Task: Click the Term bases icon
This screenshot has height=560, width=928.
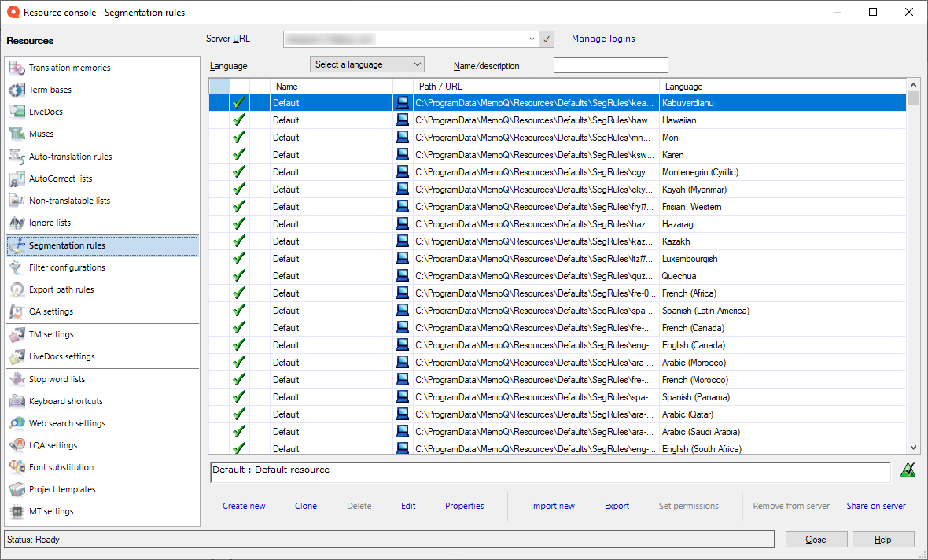Action: tap(17, 90)
